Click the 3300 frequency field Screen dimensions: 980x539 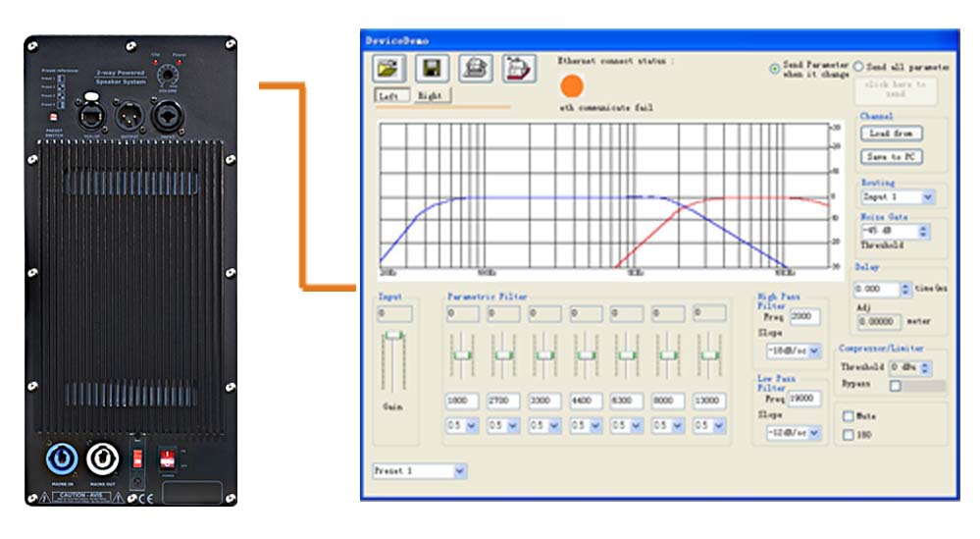(x=544, y=401)
